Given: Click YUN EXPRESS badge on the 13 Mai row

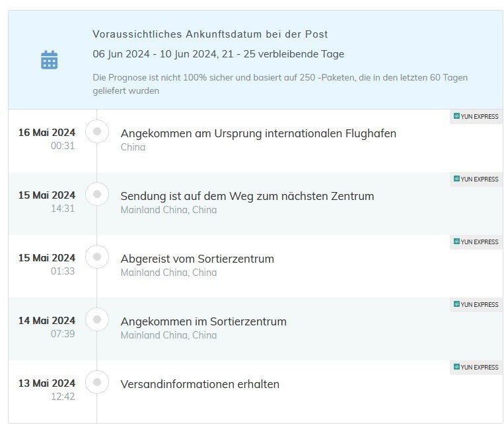Looking at the screenshot, I should pyautogui.click(x=476, y=368).
